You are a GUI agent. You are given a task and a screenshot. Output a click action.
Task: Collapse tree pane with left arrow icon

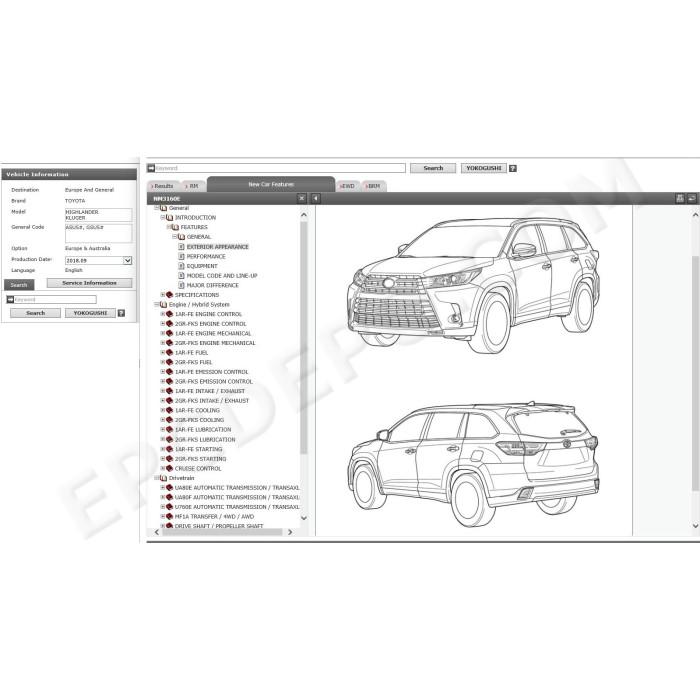(316, 198)
